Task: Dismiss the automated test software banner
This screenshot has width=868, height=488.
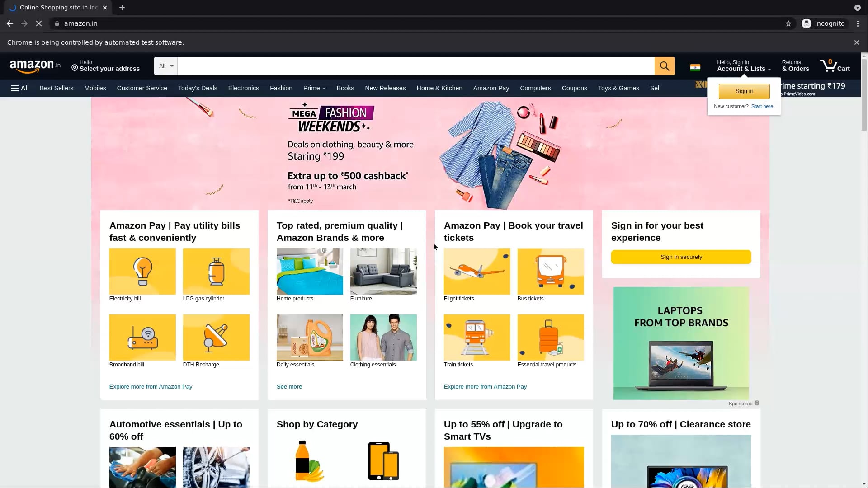Action: [857, 42]
